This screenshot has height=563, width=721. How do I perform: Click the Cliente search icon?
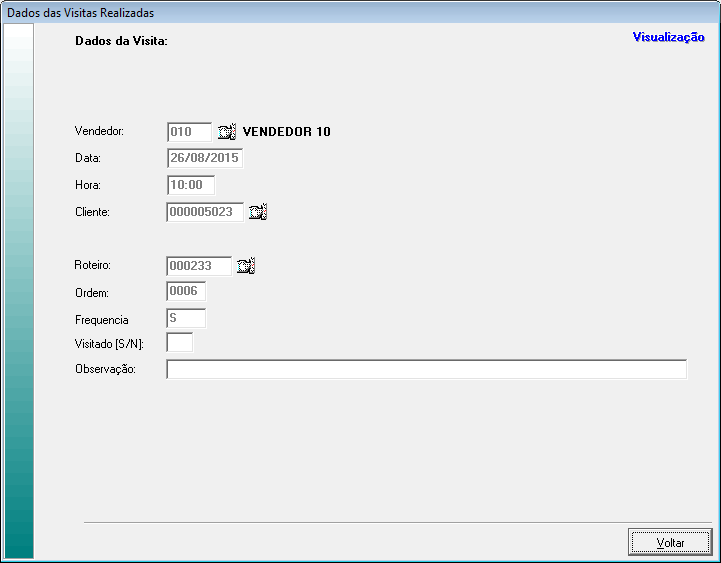click(258, 212)
